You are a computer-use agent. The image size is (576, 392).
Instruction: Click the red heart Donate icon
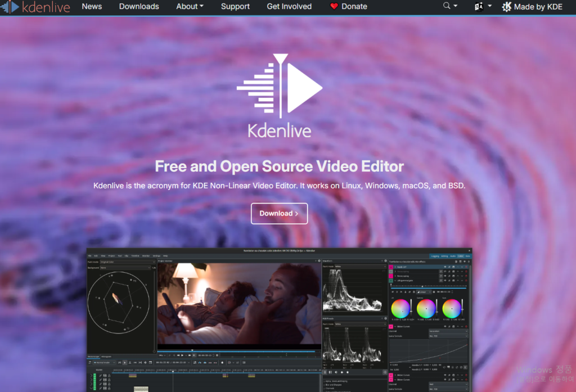334,6
